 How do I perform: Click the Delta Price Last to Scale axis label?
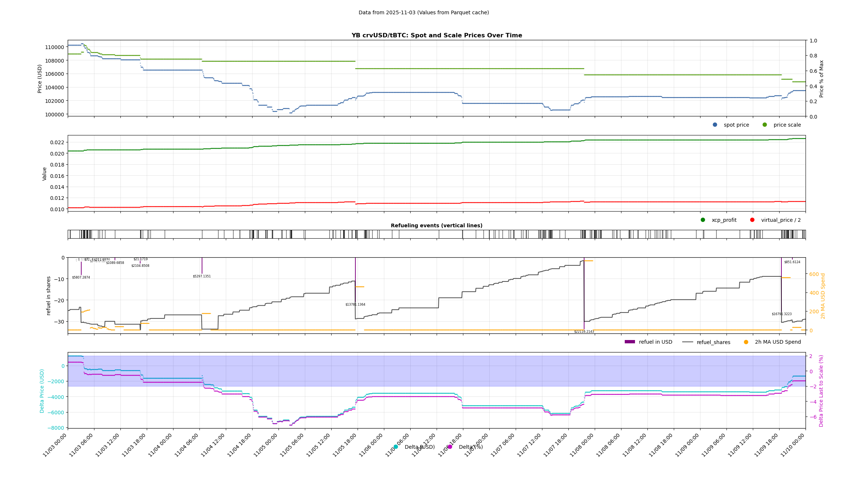pos(821,391)
